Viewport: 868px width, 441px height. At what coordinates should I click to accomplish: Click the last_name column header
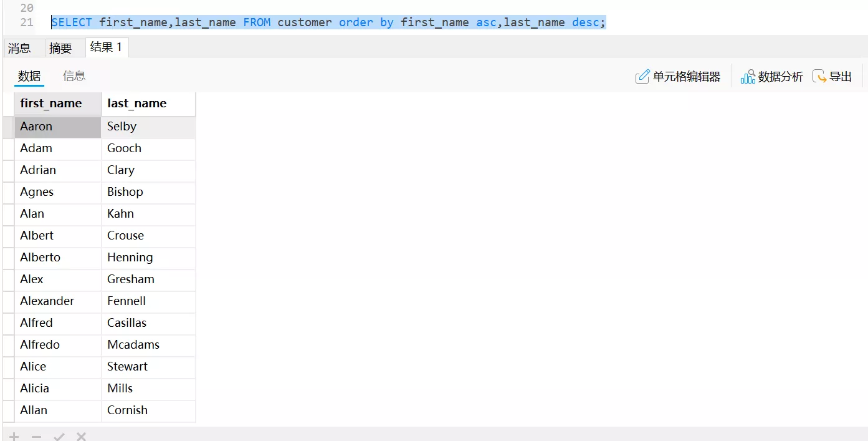point(137,104)
